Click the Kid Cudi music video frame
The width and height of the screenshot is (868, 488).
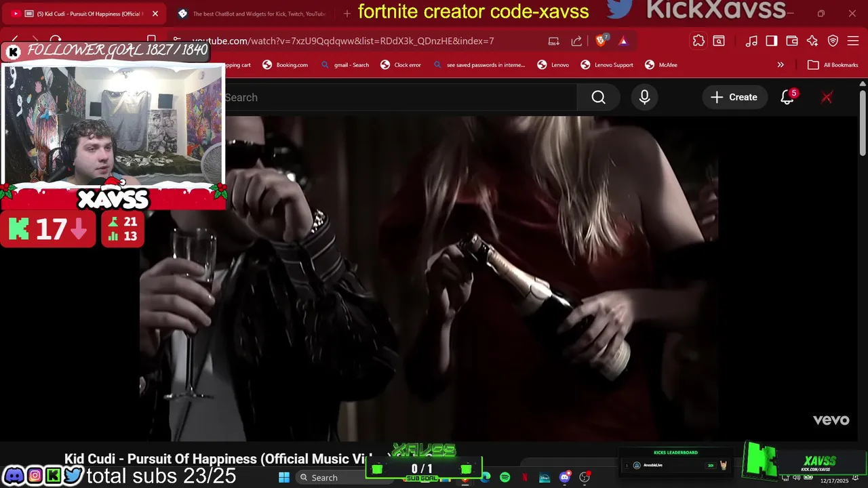pos(429,278)
